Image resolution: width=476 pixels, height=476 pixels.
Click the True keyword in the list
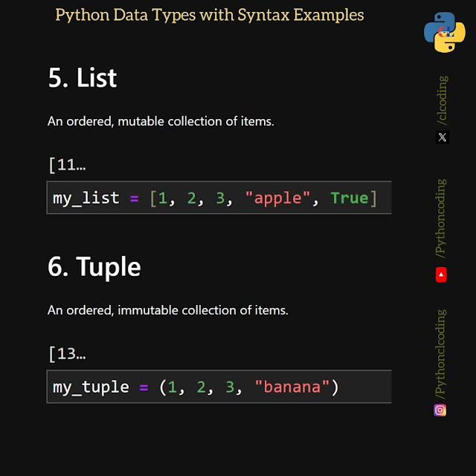click(x=349, y=198)
